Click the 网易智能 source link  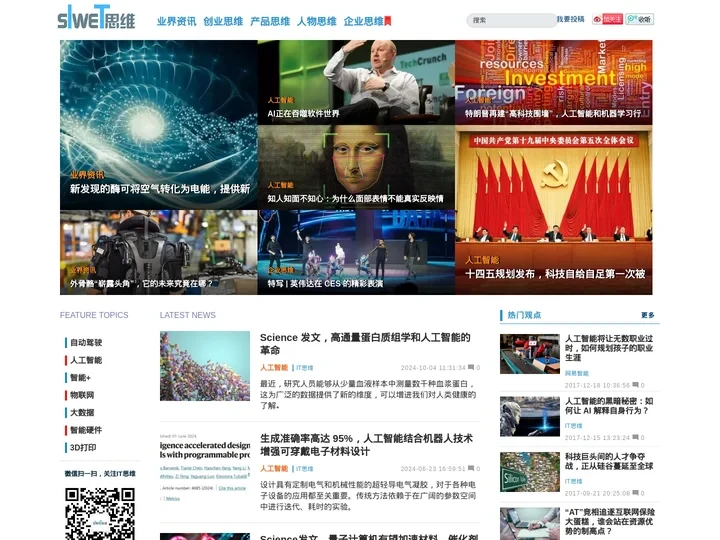[x=576, y=373]
